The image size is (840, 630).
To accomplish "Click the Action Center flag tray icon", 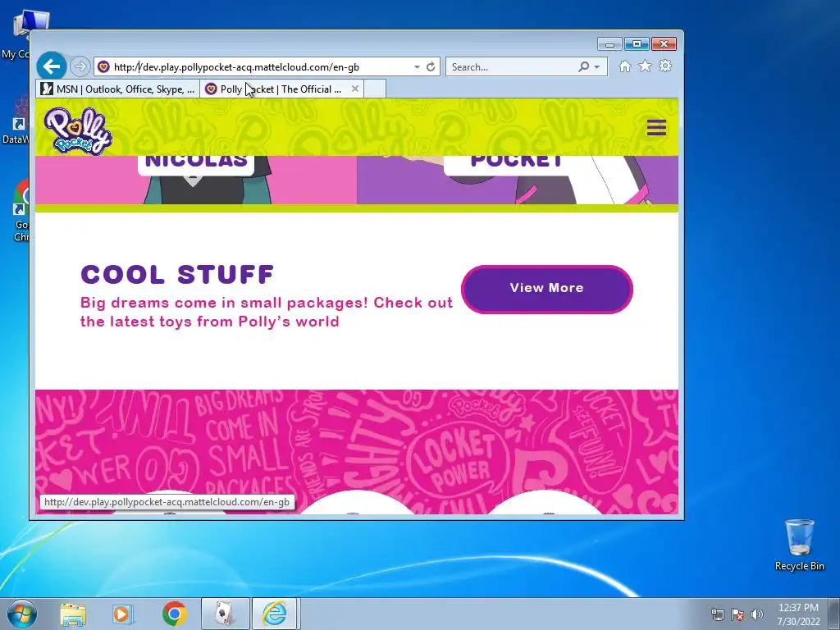I will click(x=737, y=614).
